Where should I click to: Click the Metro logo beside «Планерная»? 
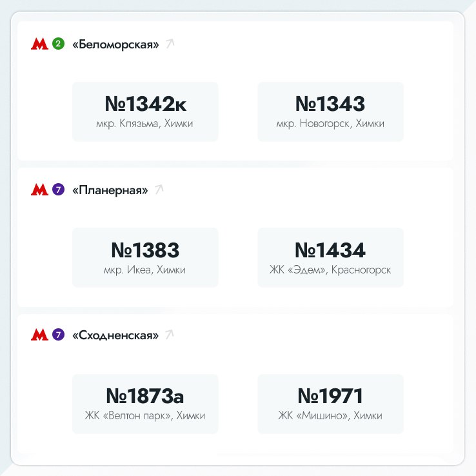39,190
